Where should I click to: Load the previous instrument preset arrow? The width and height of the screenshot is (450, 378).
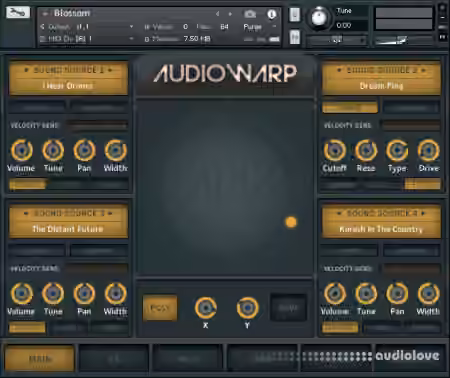tap(217, 14)
